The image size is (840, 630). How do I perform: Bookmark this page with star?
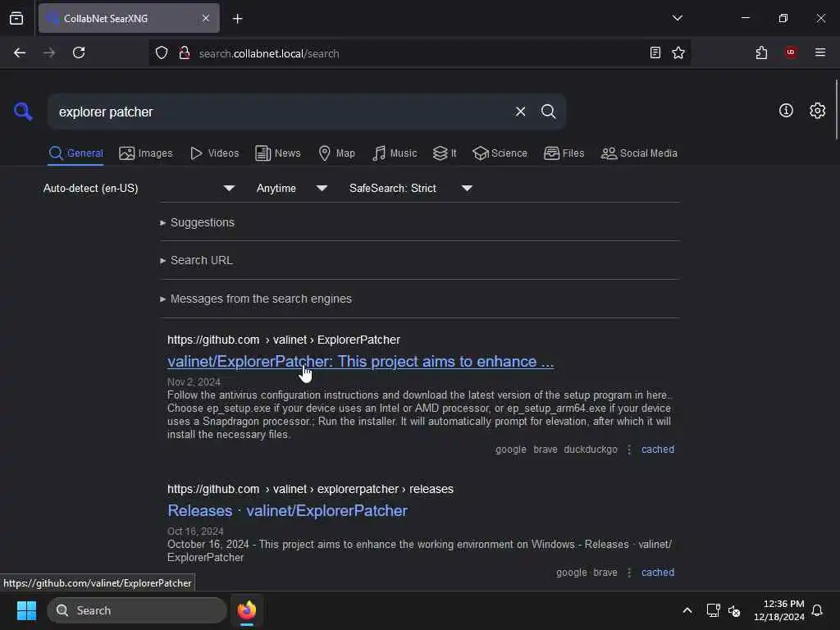(x=678, y=52)
